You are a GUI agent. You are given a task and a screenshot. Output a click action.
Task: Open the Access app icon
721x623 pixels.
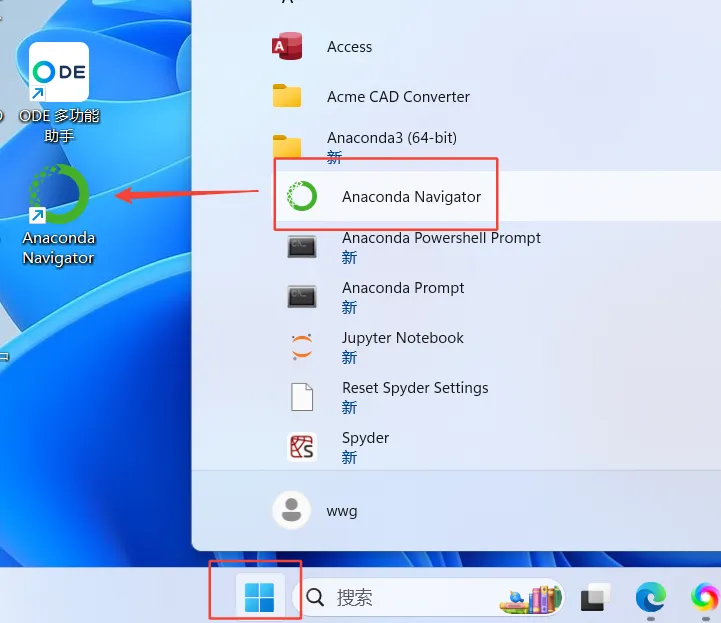(x=287, y=46)
